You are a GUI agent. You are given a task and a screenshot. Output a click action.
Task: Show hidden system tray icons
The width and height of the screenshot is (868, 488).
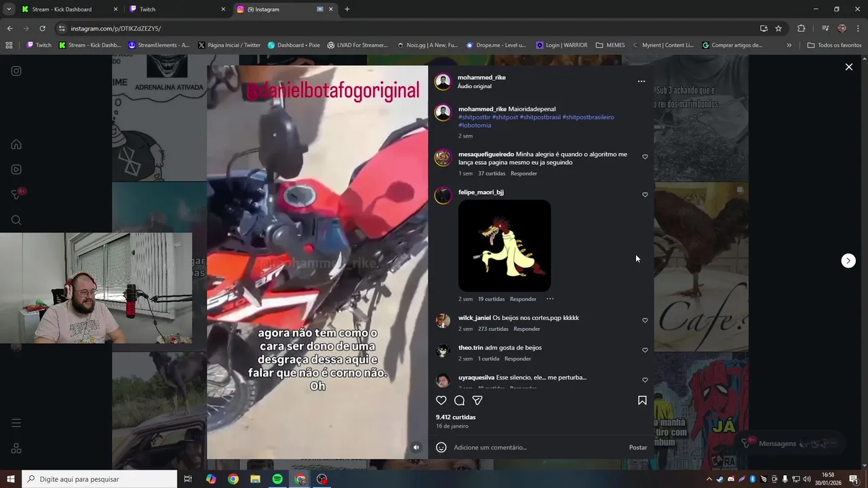(709, 479)
